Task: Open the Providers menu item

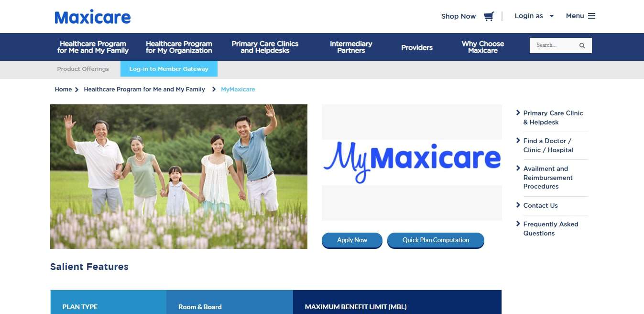Action: [x=417, y=47]
